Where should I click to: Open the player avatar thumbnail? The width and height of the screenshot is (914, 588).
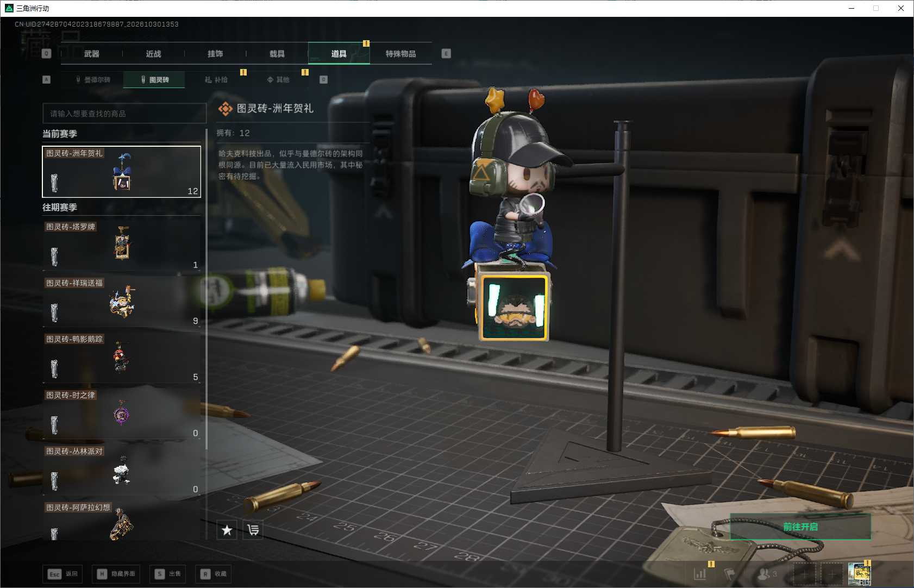pos(859,574)
